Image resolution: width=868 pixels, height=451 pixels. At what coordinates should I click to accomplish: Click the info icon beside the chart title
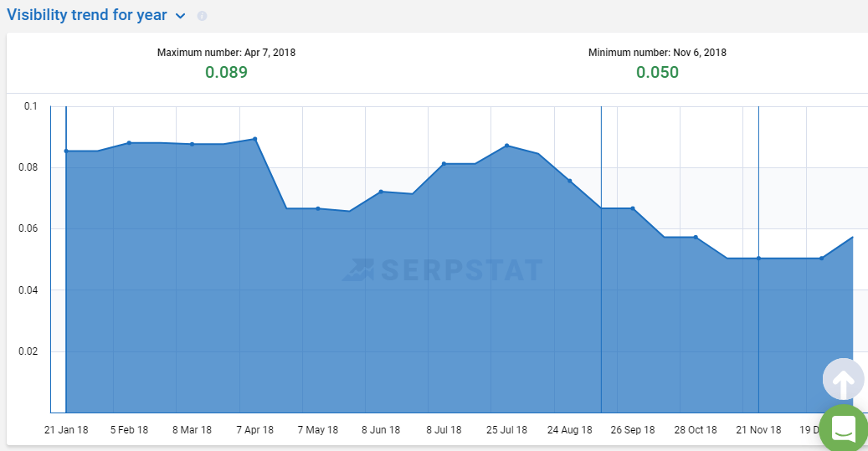pos(202,16)
